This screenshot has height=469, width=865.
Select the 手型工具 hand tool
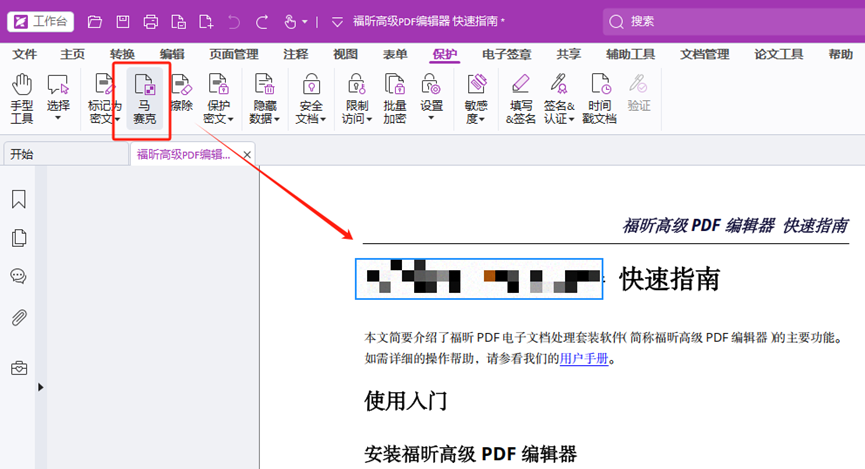click(x=21, y=98)
